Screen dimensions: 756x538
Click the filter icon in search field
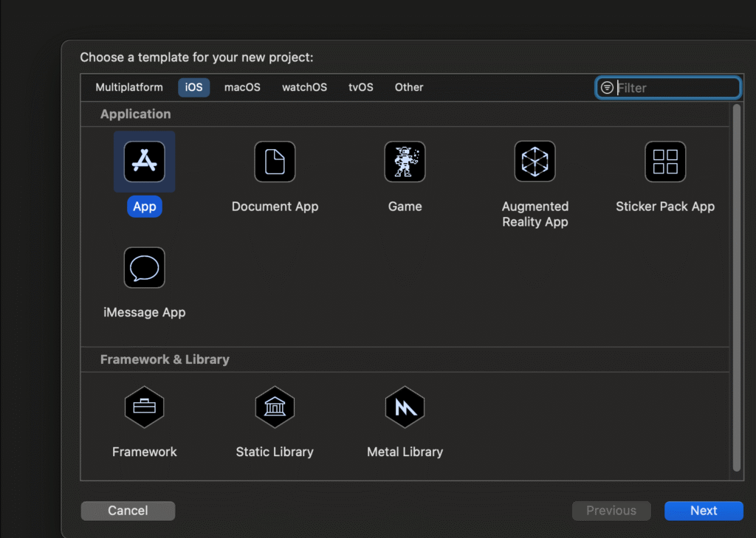click(607, 88)
